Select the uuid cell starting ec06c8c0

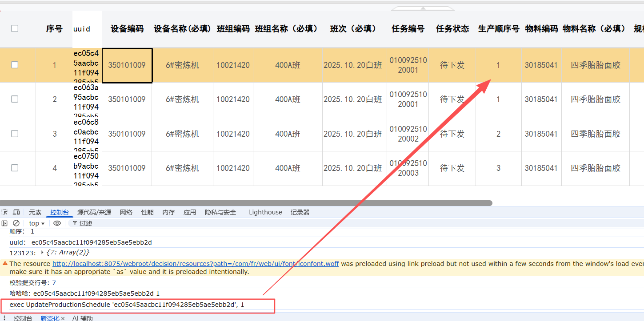(x=87, y=134)
